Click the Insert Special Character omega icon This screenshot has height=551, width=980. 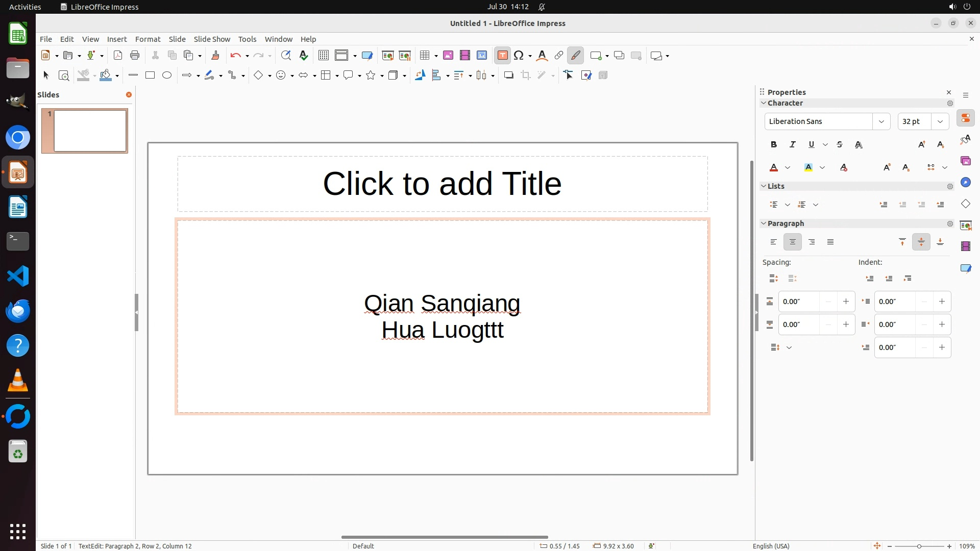pos(519,56)
